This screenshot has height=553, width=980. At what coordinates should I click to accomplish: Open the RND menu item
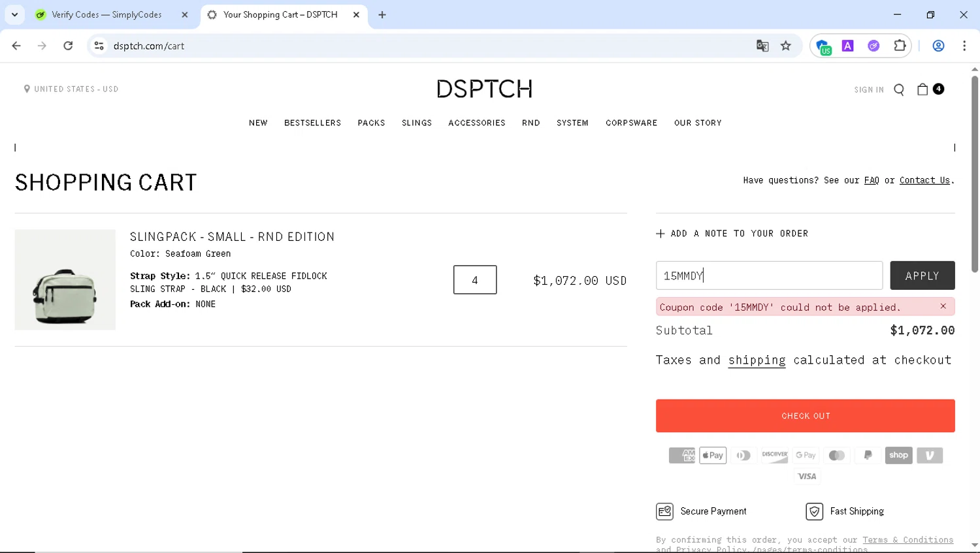click(531, 123)
